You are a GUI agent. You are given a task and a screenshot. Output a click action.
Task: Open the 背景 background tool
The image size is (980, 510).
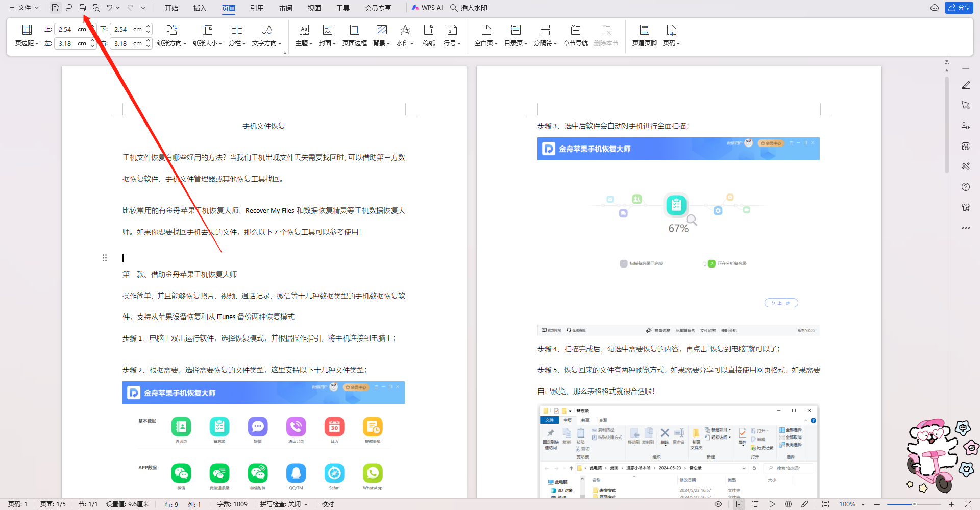(x=381, y=35)
